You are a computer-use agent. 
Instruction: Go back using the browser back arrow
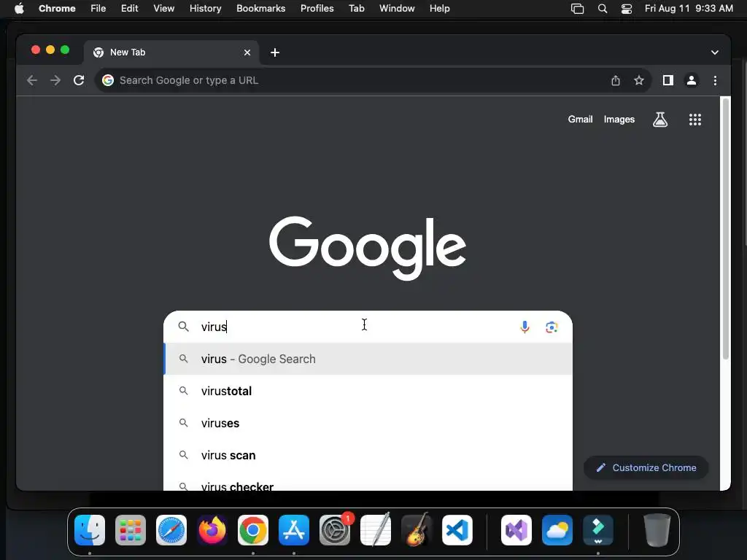32,80
